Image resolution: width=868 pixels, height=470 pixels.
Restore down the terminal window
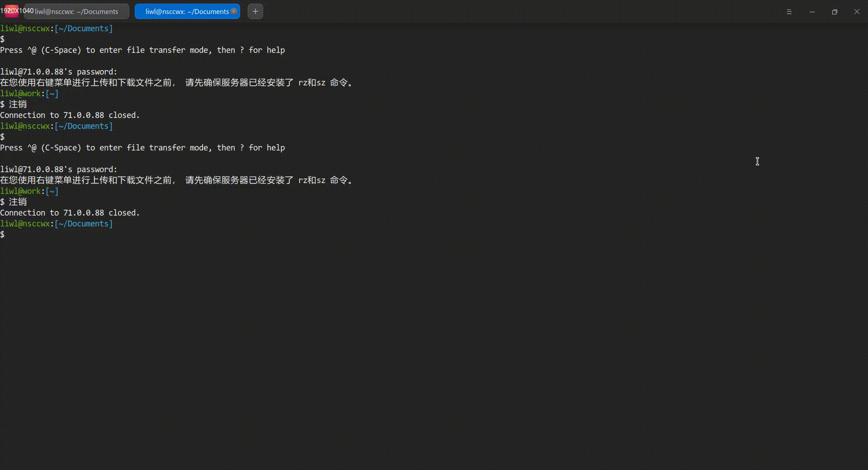click(835, 12)
